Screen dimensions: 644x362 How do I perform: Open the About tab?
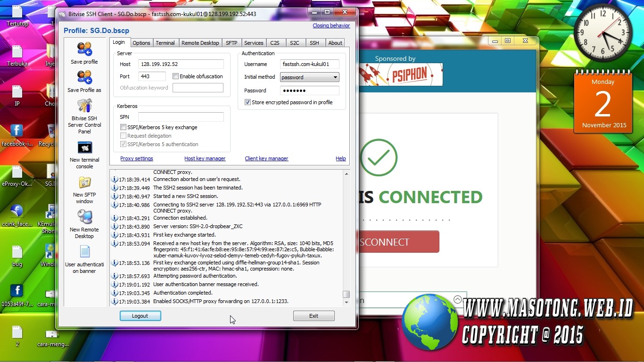[x=335, y=43]
